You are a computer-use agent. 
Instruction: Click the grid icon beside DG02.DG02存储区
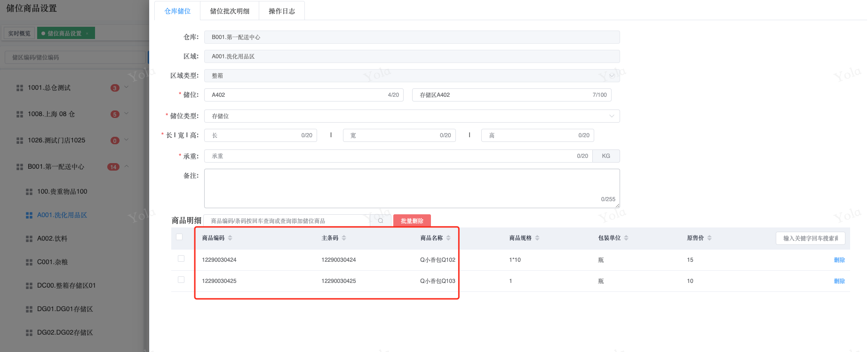click(x=29, y=333)
